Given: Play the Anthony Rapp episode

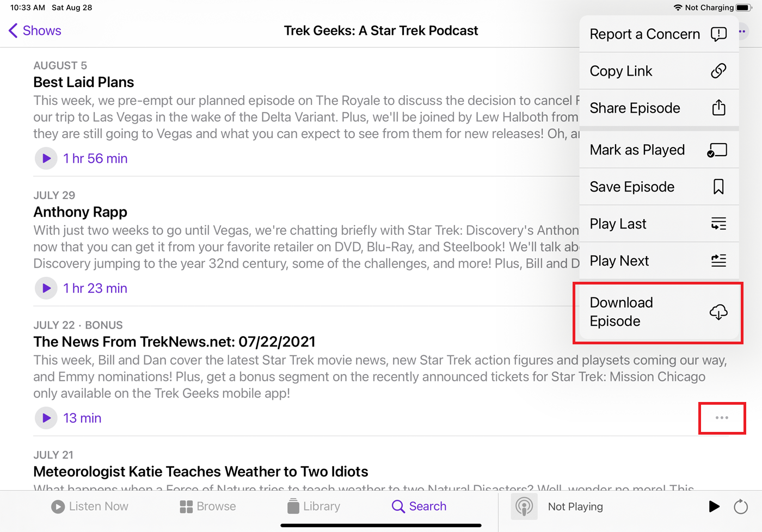Looking at the screenshot, I should tap(46, 288).
